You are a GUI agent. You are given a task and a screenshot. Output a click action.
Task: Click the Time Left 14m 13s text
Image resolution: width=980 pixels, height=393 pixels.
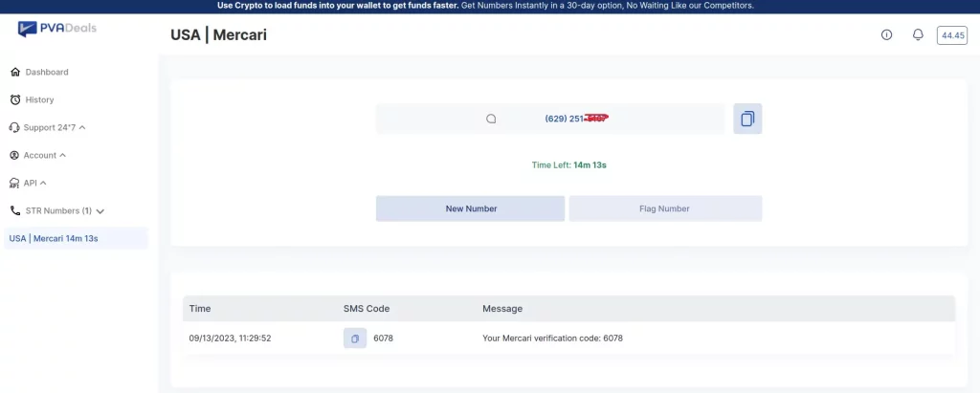click(x=568, y=165)
